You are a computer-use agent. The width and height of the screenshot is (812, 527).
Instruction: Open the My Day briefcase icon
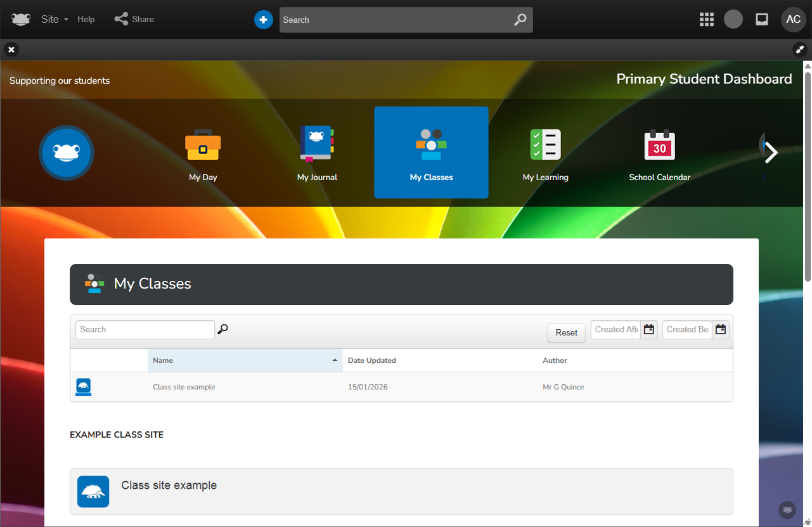(203, 146)
